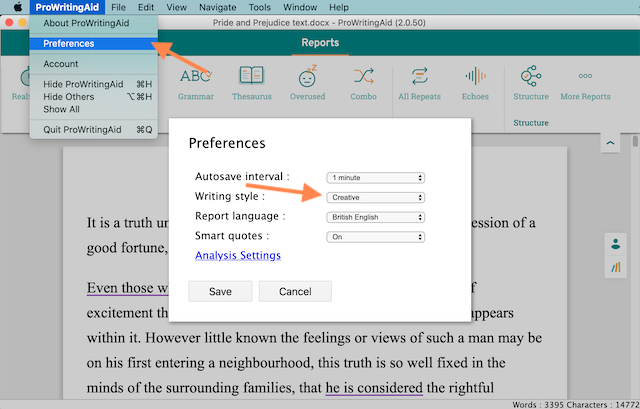Open the Grammar report
This screenshot has width=640, height=409.
(x=196, y=84)
